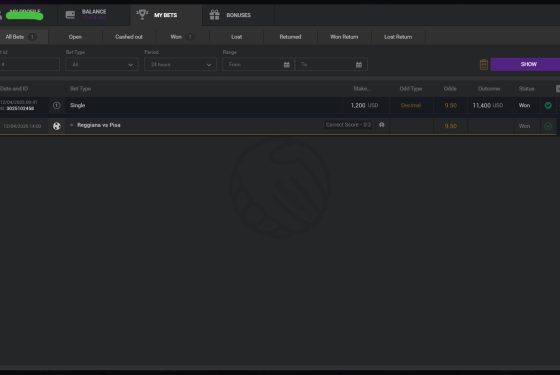Screen dimensions: 560x375
Task: Click the My Bets trophy icon
Action: coord(142,14)
